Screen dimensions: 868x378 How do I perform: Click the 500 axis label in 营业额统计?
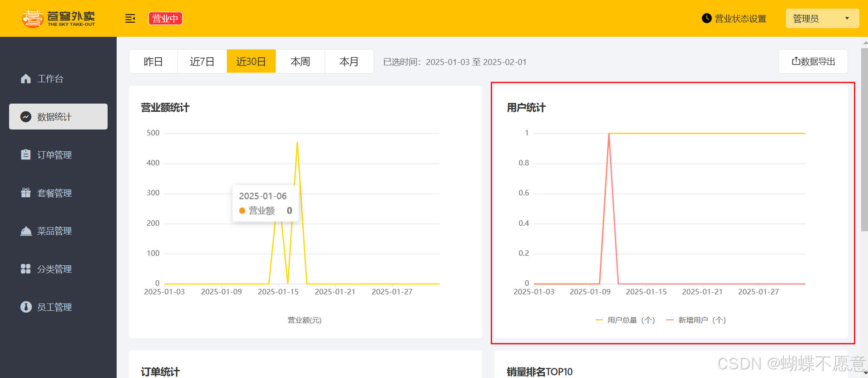[153, 133]
